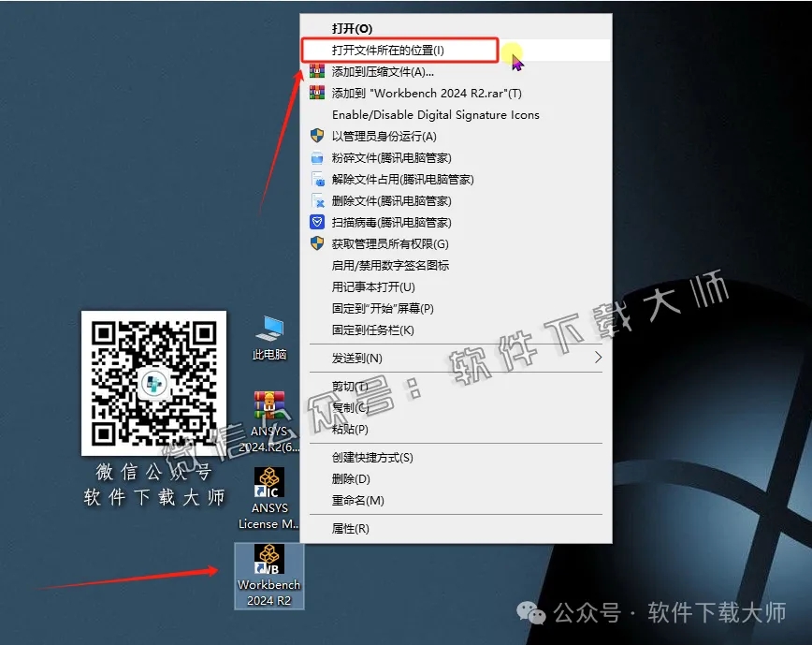Screen dimensions: 812x645
Task: Click the 删除文件 Tencent delete icon
Action: point(317,200)
